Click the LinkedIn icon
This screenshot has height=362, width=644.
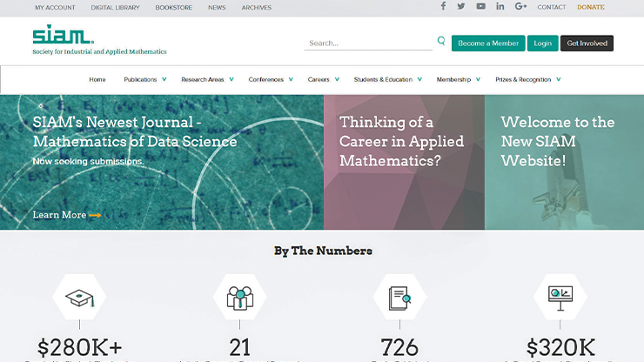pos(500,7)
